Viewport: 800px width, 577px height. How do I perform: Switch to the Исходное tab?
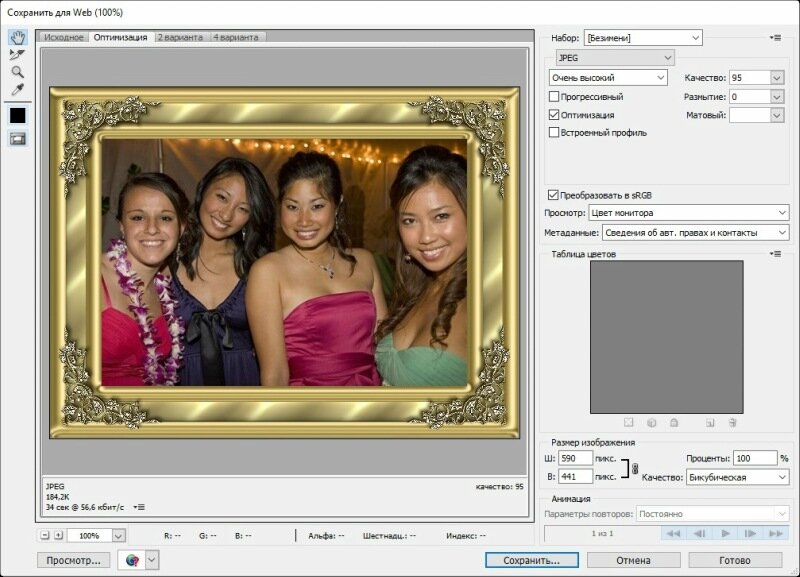click(64, 37)
